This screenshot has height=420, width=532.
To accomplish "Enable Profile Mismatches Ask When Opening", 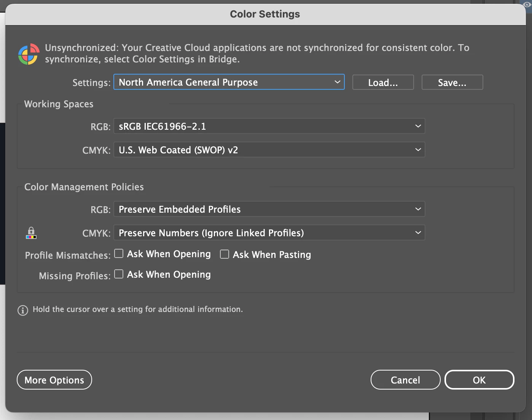I will (x=119, y=254).
